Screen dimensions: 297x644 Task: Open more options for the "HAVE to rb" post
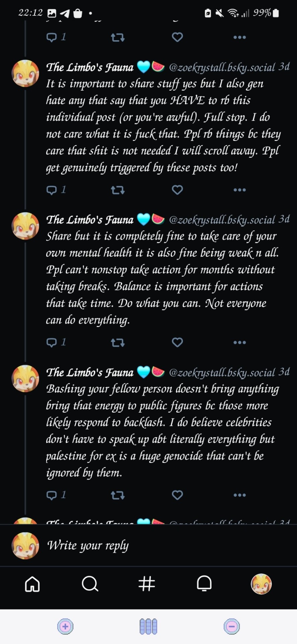[239, 190]
